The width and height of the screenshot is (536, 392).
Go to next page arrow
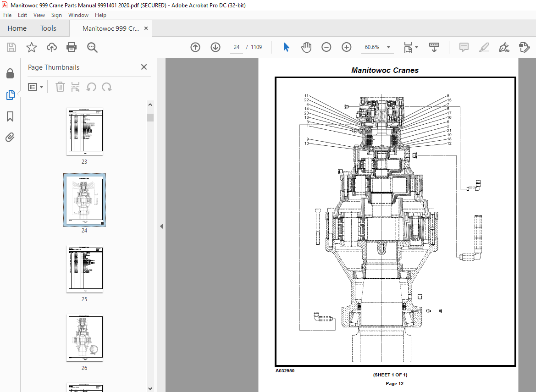point(216,47)
